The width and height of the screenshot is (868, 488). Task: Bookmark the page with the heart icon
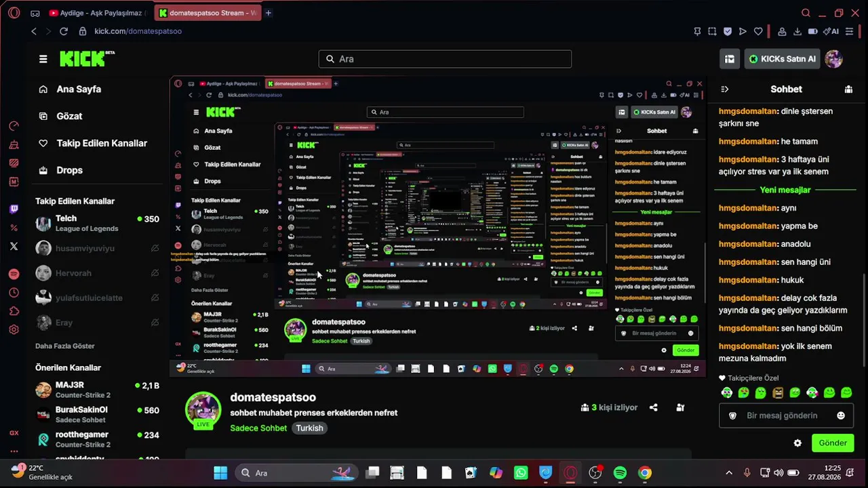(x=758, y=31)
